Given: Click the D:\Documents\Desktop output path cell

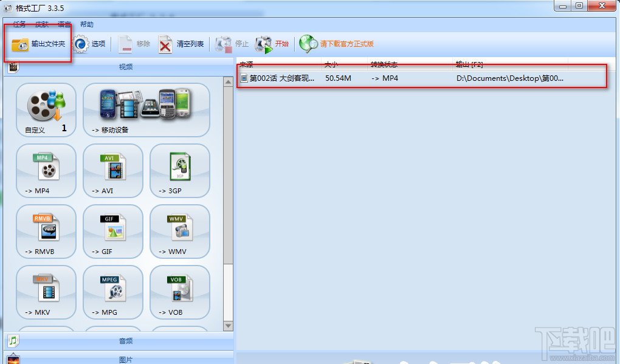Looking at the screenshot, I should pos(510,78).
